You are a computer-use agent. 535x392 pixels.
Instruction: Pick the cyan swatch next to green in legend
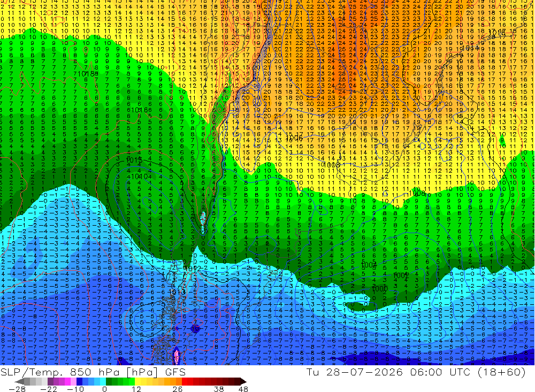tap(103, 381)
